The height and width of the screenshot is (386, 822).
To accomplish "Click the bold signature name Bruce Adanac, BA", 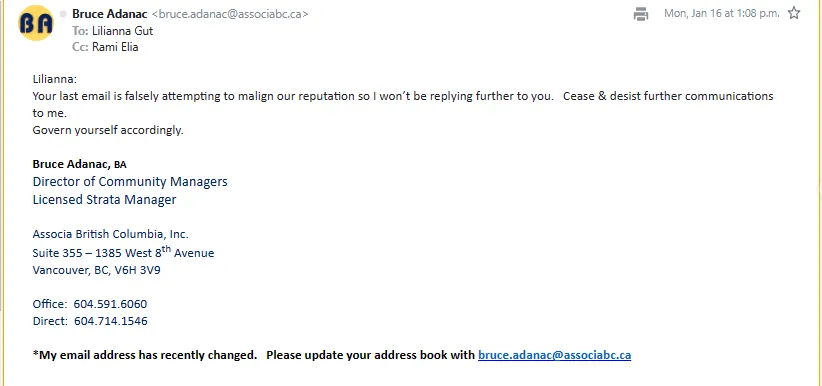I will 79,164.
